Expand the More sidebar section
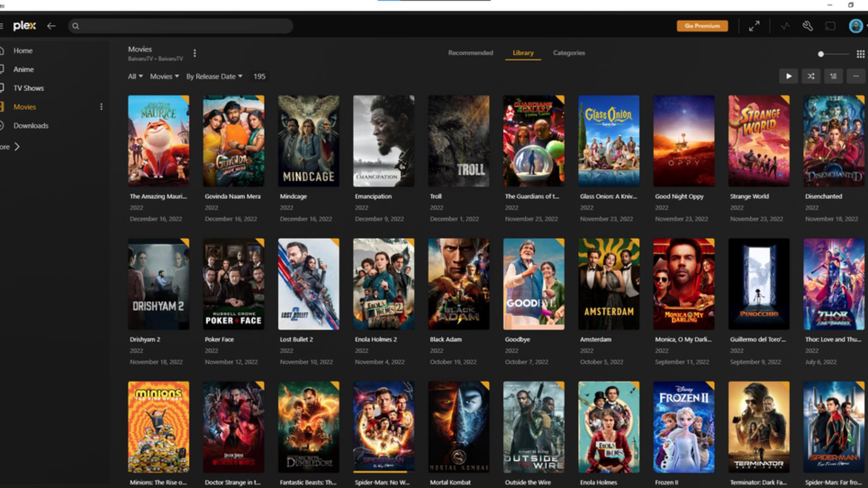This screenshot has width=868, height=488. [x=17, y=147]
